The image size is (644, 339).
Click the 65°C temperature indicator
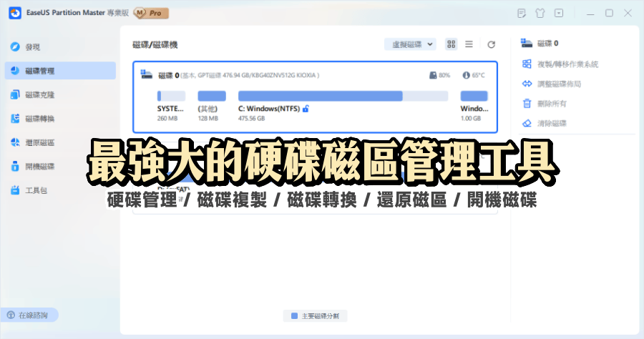pos(474,75)
